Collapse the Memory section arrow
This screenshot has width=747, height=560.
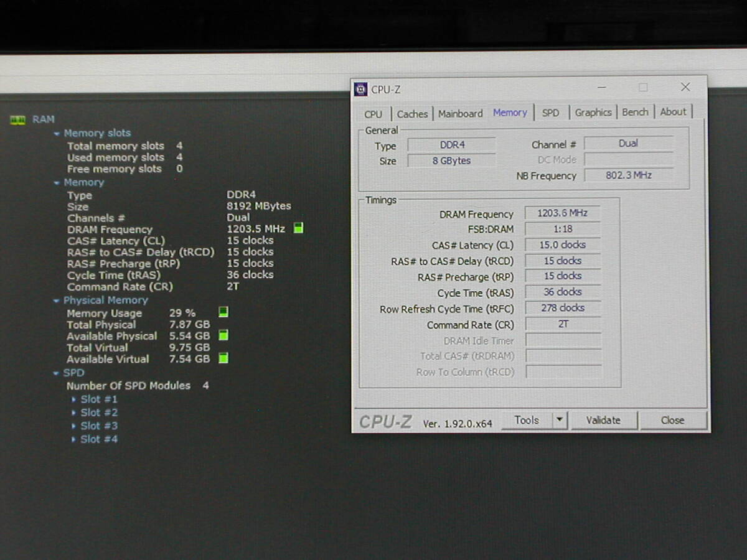pos(57,183)
